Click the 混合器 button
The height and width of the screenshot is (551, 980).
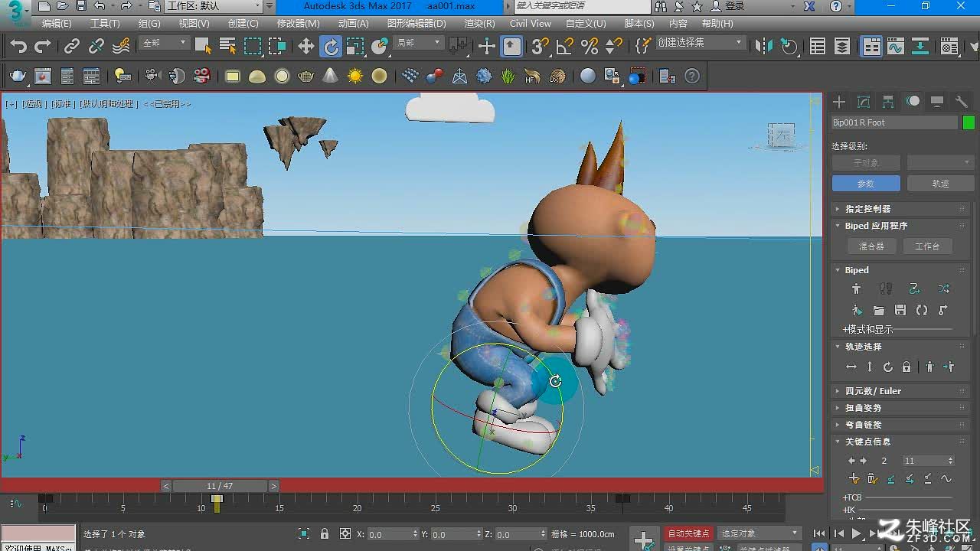(871, 246)
